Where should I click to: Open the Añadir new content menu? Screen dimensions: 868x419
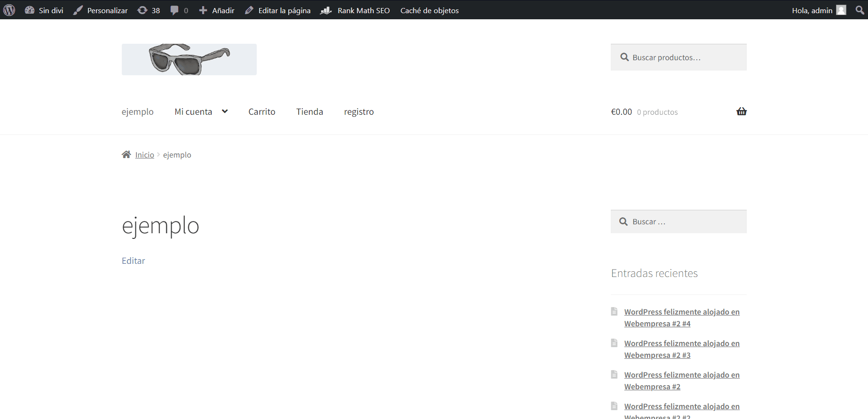(217, 10)
